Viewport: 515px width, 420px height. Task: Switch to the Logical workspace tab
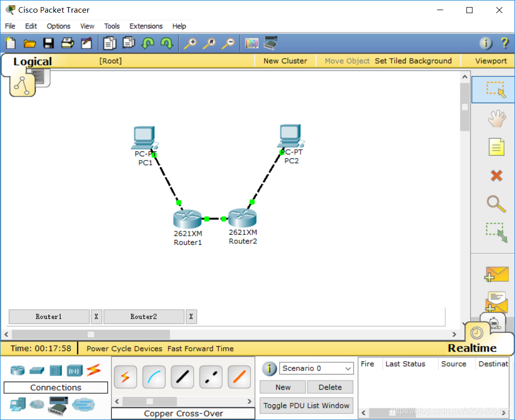point(32,61)
